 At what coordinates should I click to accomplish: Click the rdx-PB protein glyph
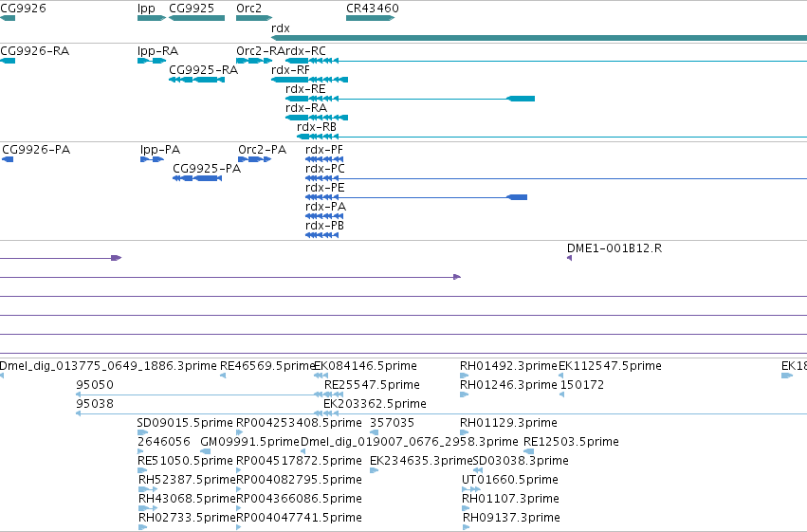pyautogui.click(x=322, y=235)
